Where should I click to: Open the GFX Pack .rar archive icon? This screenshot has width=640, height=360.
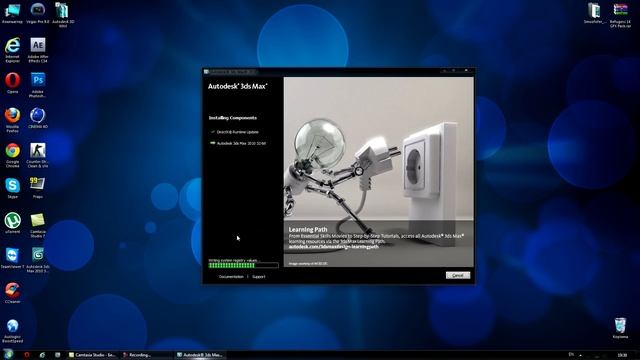click(620, 16)
